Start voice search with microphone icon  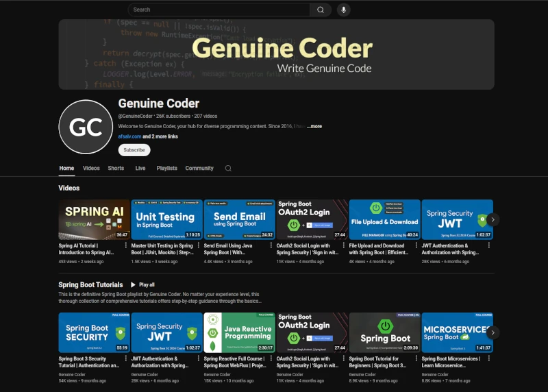(x=344, y=10)
